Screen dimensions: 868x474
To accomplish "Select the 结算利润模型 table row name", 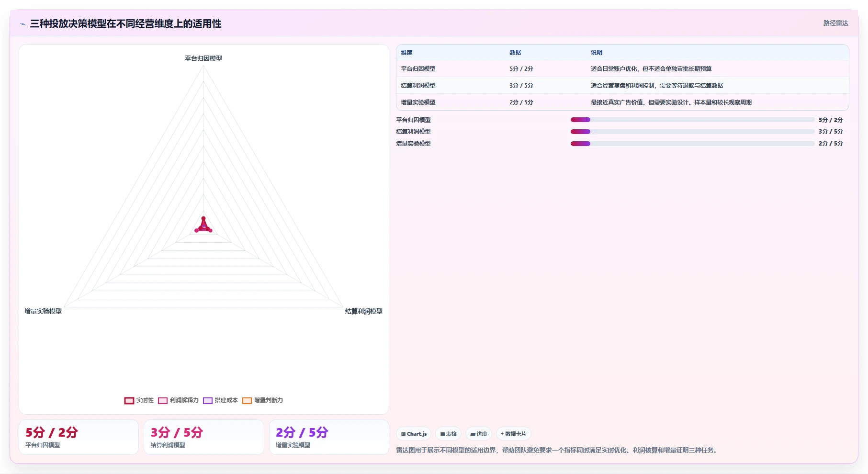I will [418, 86].
